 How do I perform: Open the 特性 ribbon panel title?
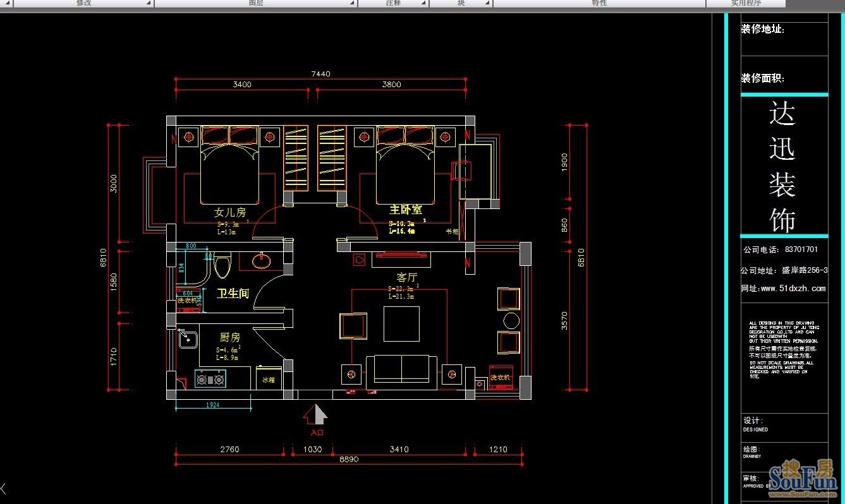(x=599, y=3)
